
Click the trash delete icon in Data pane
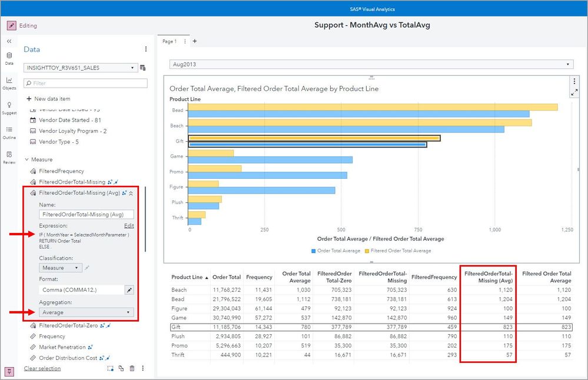pos(132,368)
